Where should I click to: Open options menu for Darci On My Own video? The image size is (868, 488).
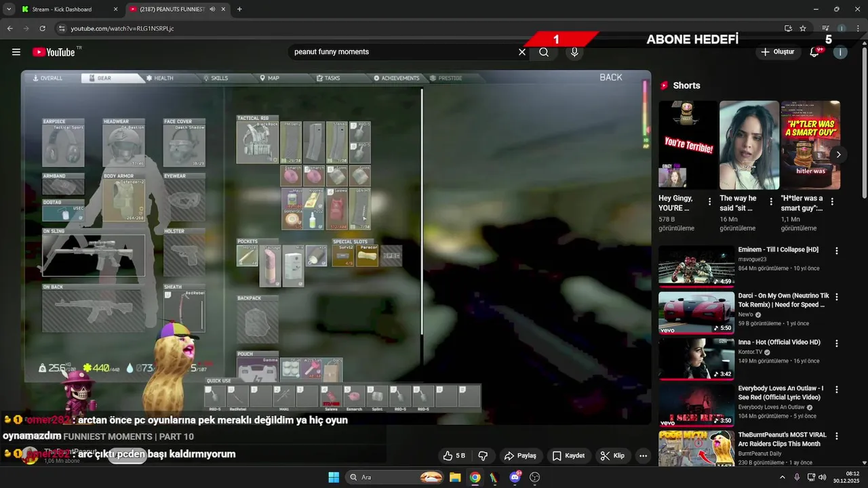(x=836, y=297)
